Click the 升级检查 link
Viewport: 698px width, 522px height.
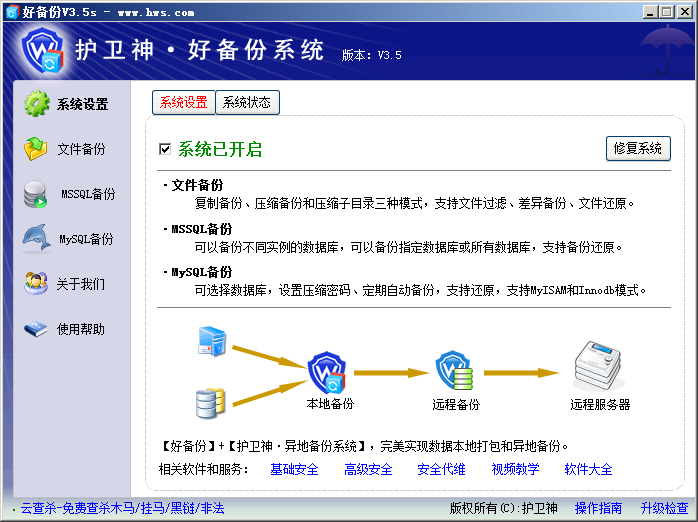click(x=664, y=508)
